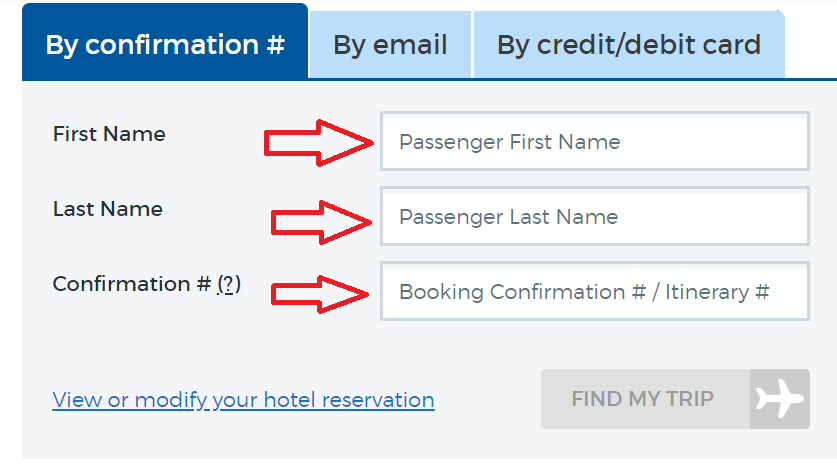Image resolution: width=837 pixels, height=471 pixels.
Task: Click the red arrow pointing to Last Name field
Action: tap(321, 222)
